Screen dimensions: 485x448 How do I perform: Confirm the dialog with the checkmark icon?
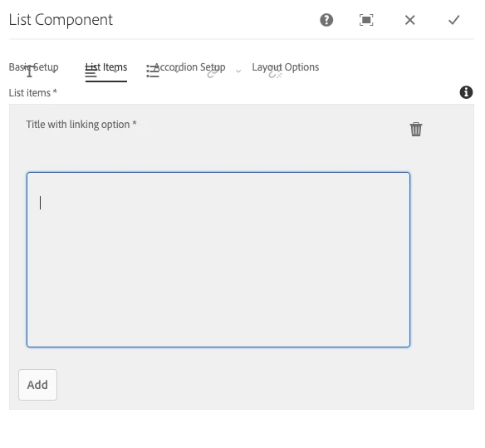453,20
